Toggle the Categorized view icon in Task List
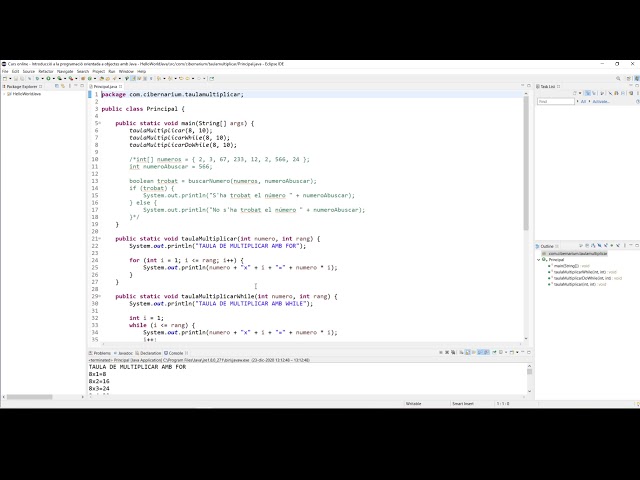 pyautogui.click(x=588, y=93)
